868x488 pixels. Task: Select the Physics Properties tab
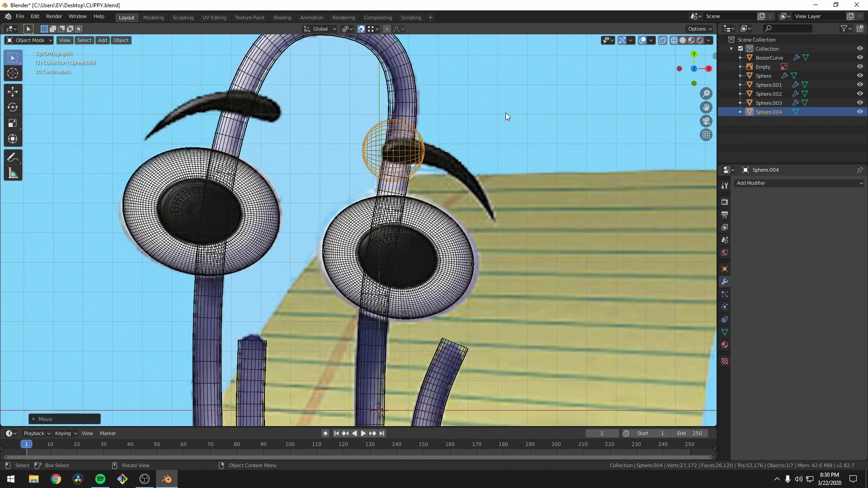coord(725,307)
